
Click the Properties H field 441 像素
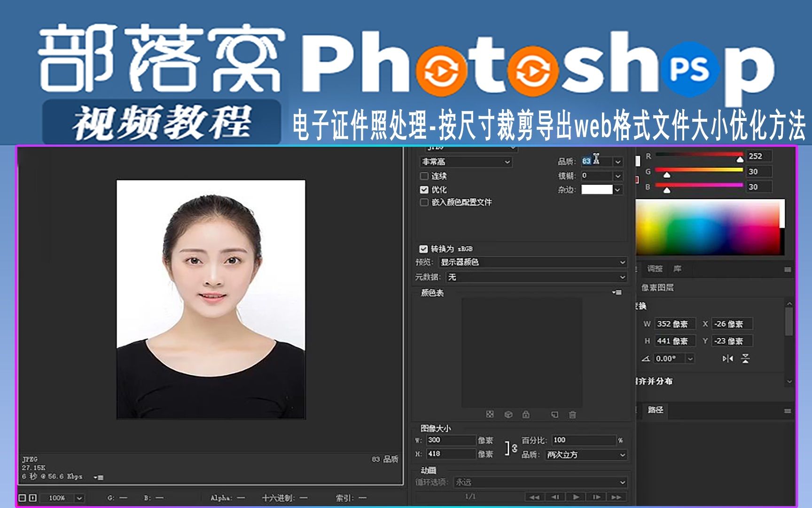pos(675,341)
